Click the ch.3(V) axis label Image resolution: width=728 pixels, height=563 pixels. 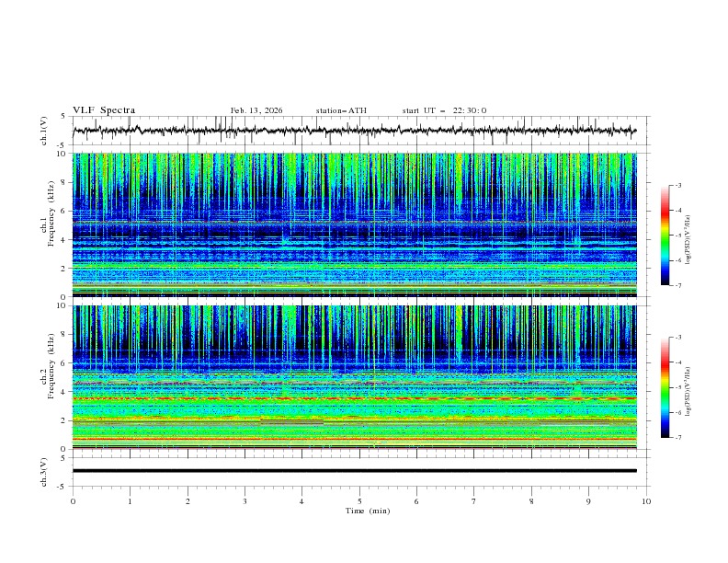pyautogui.click(x=44, y=471)
